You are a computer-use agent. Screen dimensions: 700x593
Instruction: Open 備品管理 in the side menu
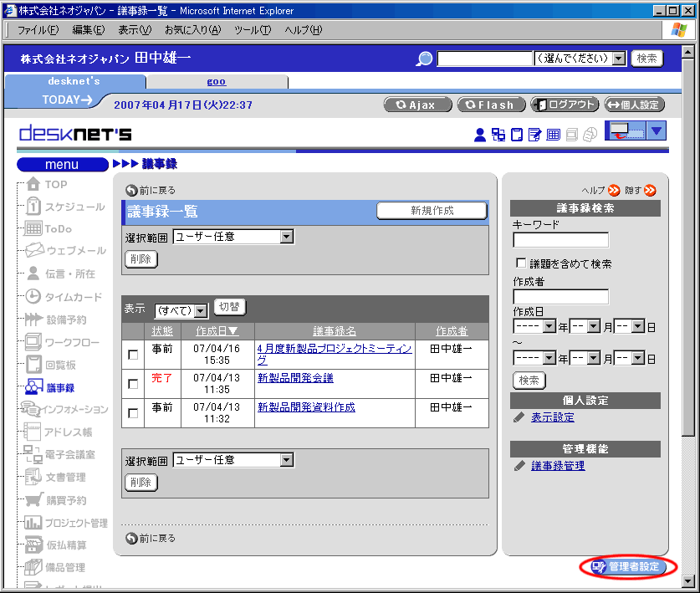55,567
